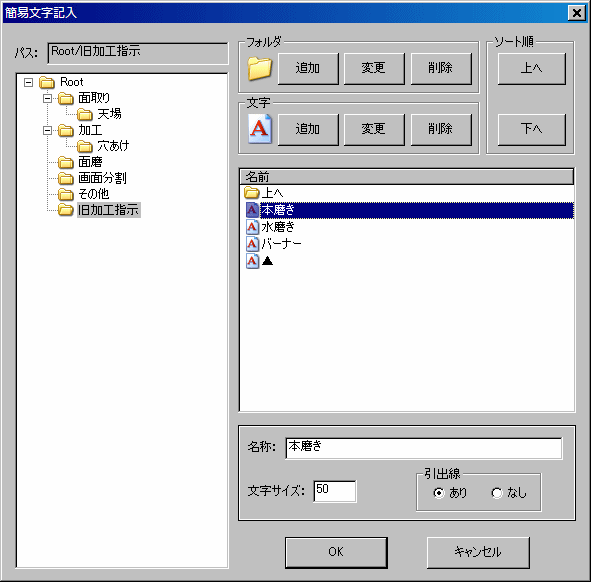Select the 天場 folder in tree
Viewport: 591px width, 582px height.
click(109, 114)
